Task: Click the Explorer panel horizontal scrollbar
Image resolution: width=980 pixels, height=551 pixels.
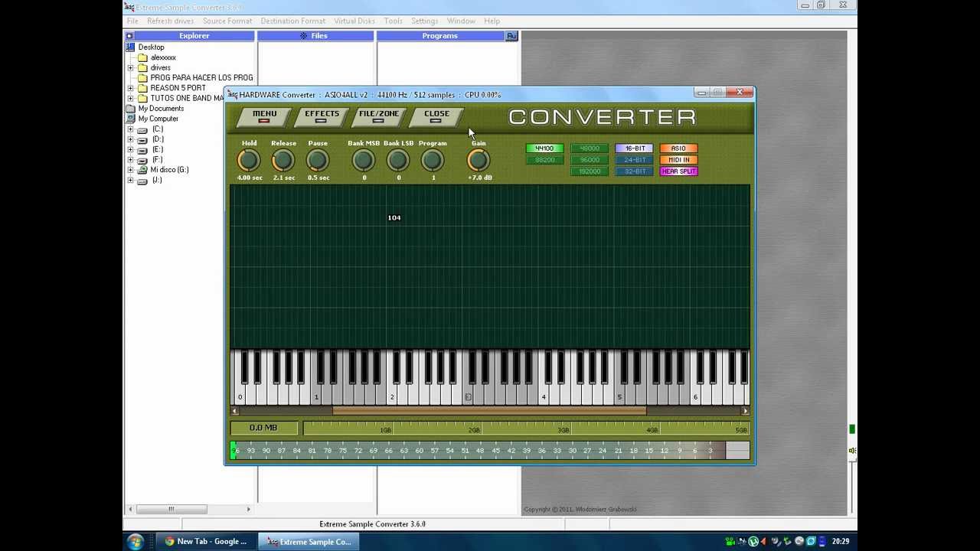Action: point(189,509)
